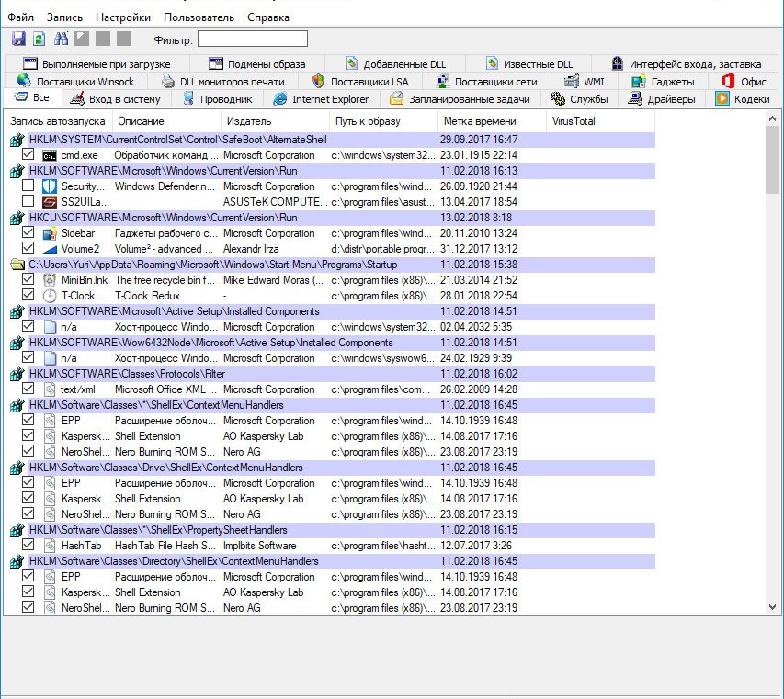
Task: Switch to the Вход в систему tab
Action: (x=116, y=99)
